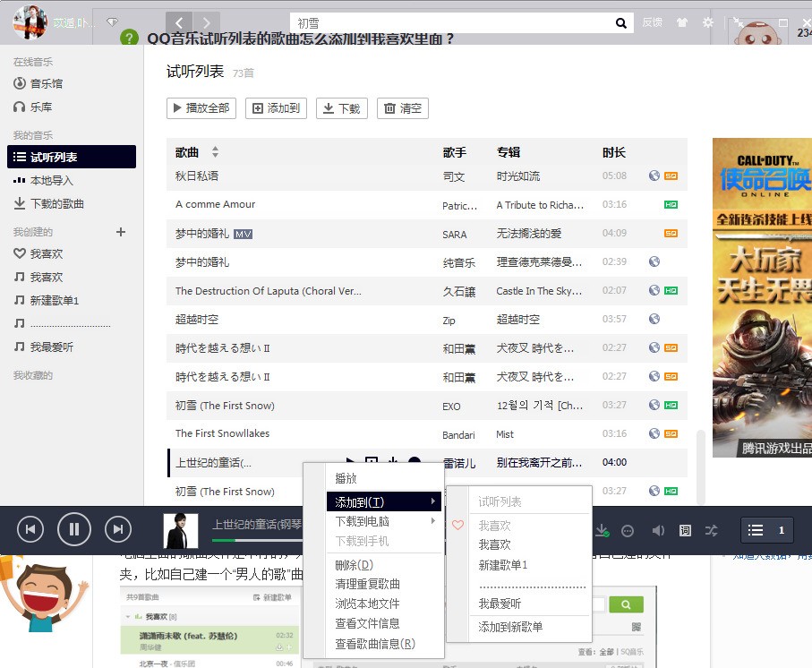Image resolution: width=812 pixels, height=668 pixels.
Task: Click the globe icon on the 纯音乐 row
Action: (654, 261)
